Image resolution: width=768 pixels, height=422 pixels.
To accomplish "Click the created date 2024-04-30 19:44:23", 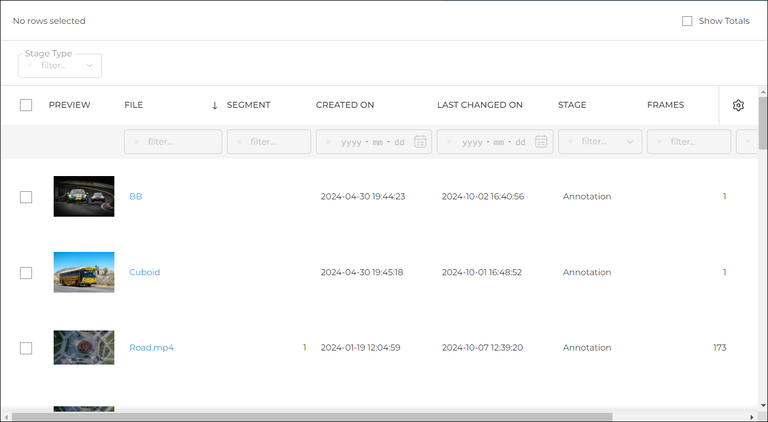I will pyautogui.click(x=363, y=196).
